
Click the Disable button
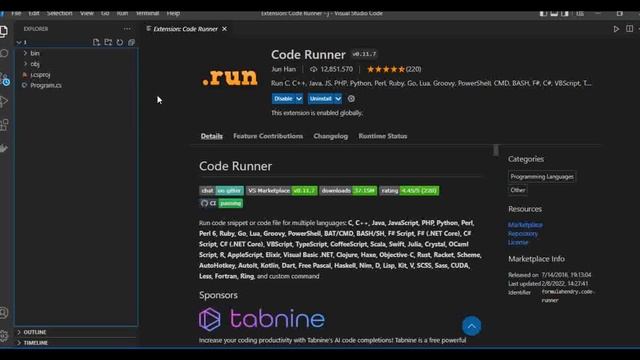click(283, 99)
